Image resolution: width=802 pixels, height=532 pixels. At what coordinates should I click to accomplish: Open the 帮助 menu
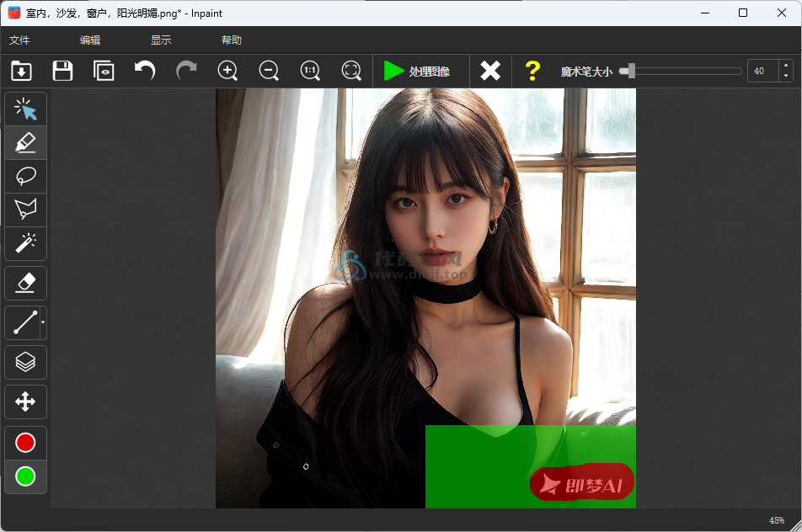231,40
